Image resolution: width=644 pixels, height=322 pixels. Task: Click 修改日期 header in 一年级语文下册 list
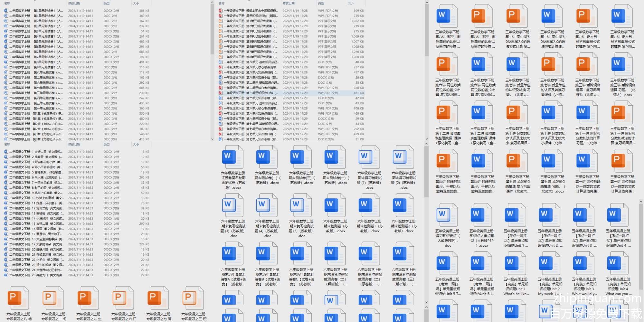click(x=289, y=3)
